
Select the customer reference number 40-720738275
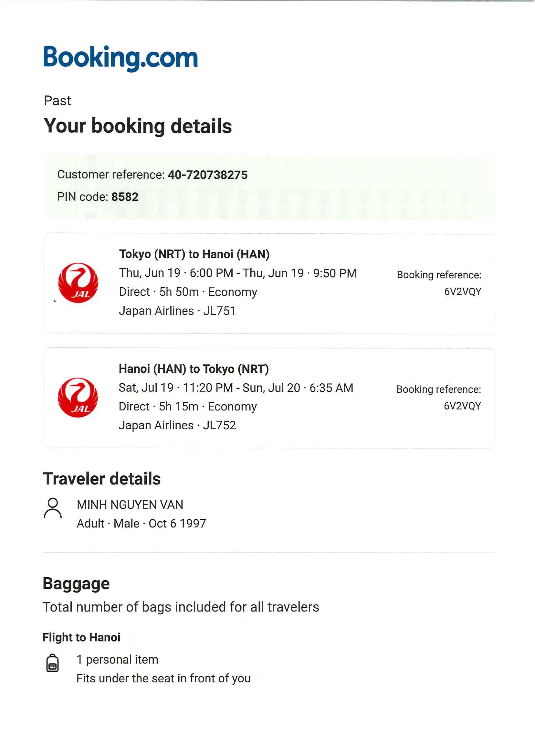point(207,175)
